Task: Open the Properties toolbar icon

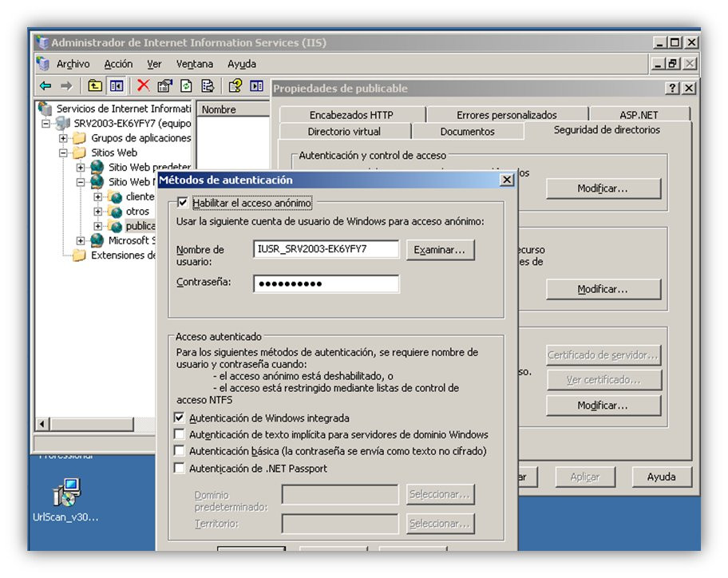Action: click(x=164, y=85)
